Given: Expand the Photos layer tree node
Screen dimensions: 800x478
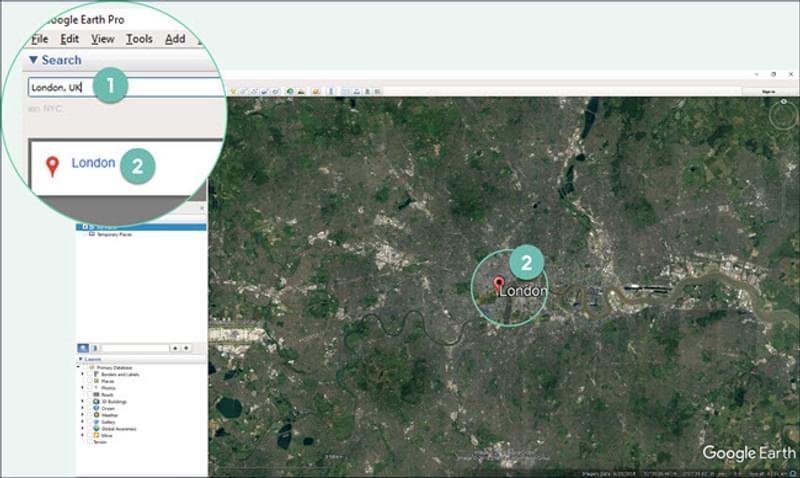Looking at the screenshot, I should coord(82,388).
